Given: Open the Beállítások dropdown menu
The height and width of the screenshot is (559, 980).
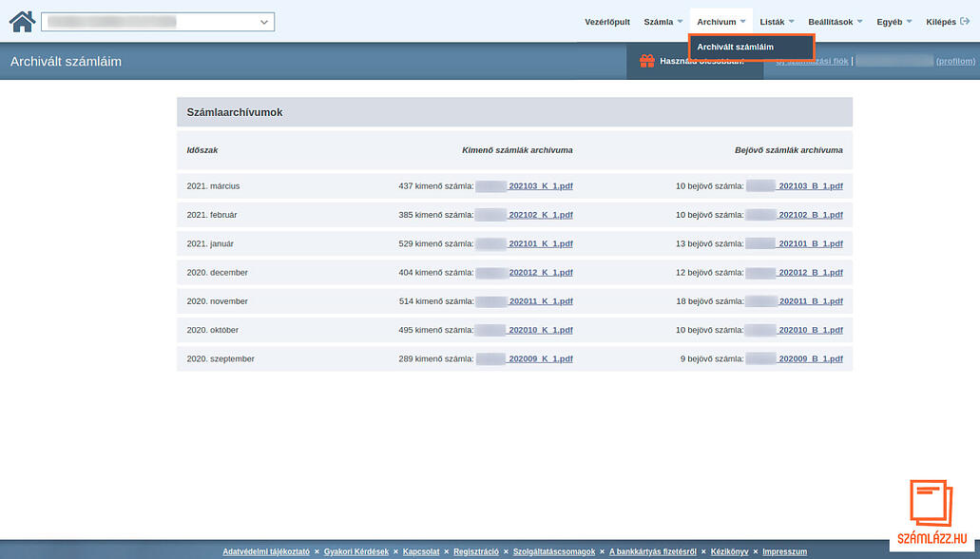Looking at the screenshot, I should [x=835, y=22].
